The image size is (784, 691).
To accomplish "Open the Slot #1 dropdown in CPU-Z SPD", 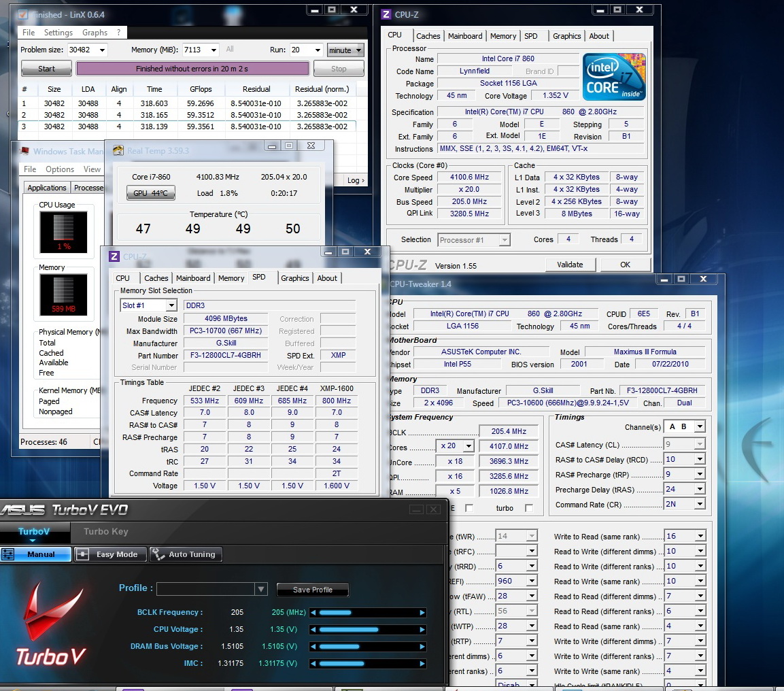I will [171, 305].
